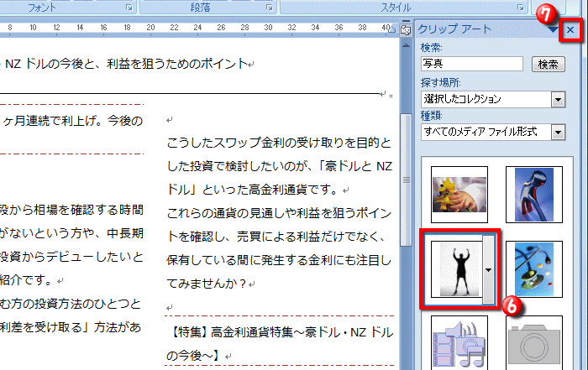Click the document vertical scrollbar thumb

pyautogui.click(x=406, y=180)
